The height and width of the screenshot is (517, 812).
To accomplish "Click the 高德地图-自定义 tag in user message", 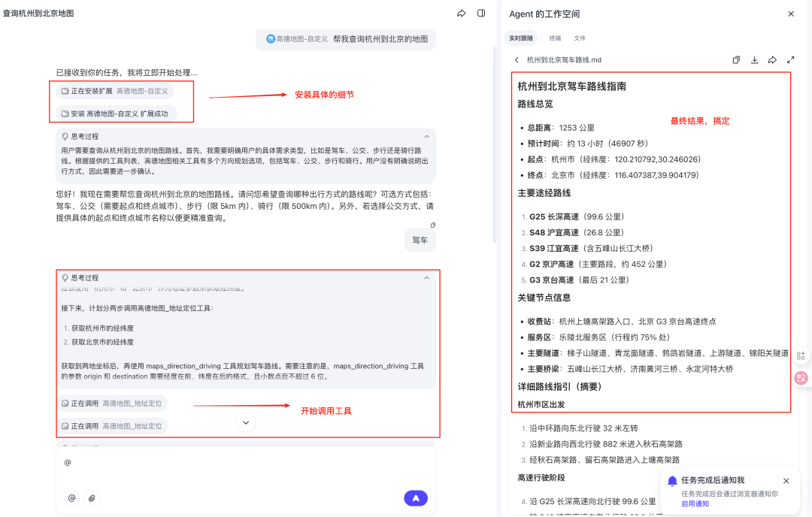I will (297, 39).
